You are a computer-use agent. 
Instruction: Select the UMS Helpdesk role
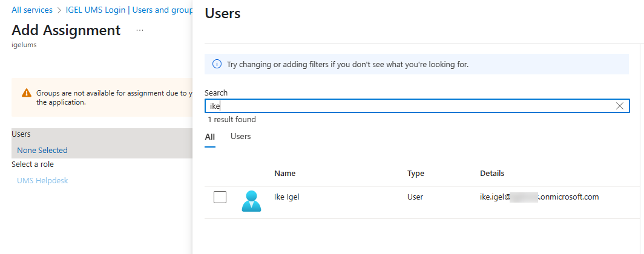[x=42, y=180]
